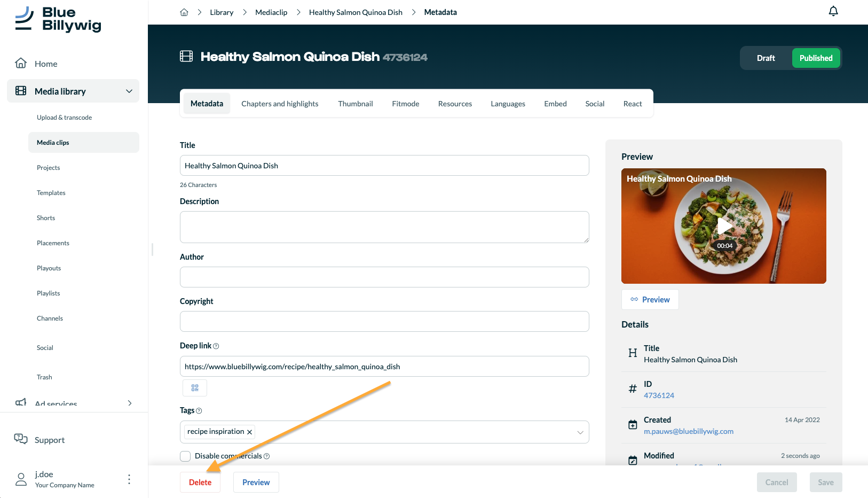
Task: Open the notifications bell
Action: click(833, 11)
